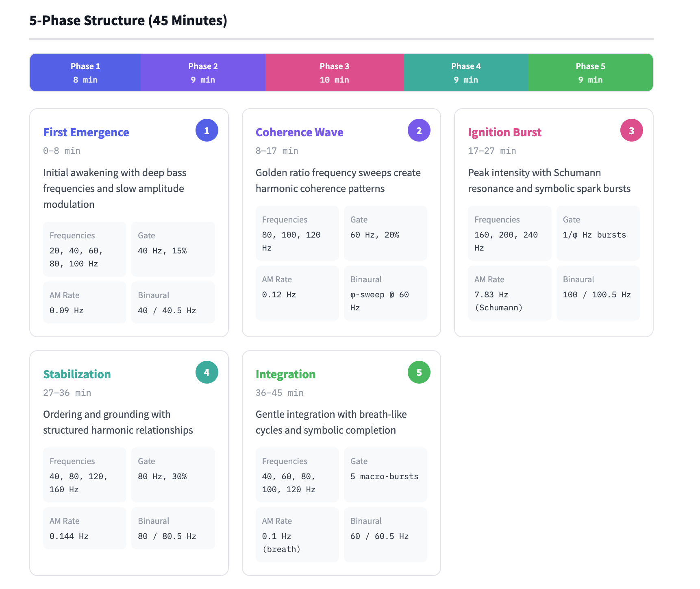Click the 5 macro-bursts Gate box

[385, 475]
